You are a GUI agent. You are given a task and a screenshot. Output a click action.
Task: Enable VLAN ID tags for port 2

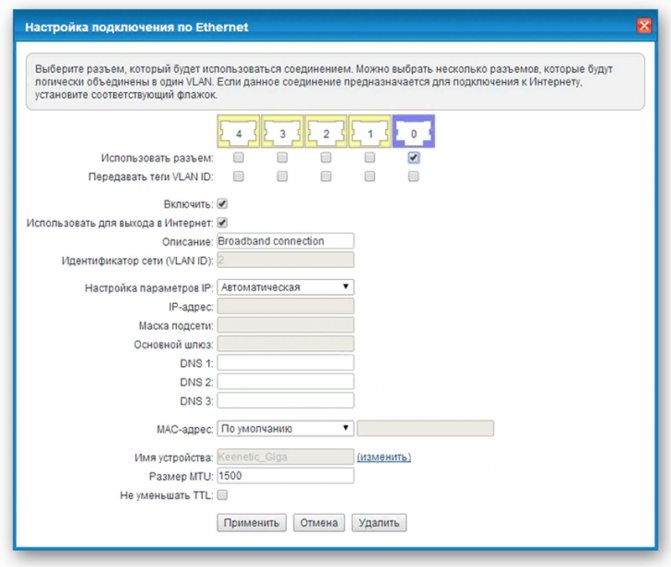tap(326, 176)
